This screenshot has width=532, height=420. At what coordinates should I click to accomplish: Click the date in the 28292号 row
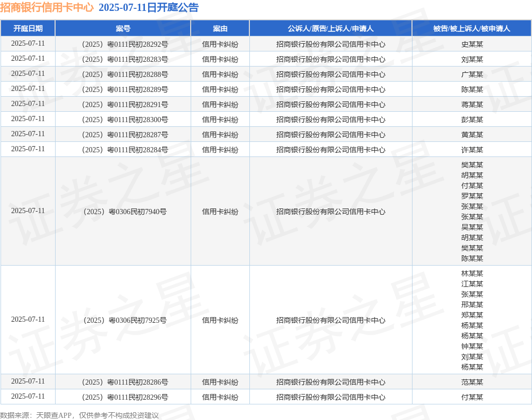[x=28, y=44]
